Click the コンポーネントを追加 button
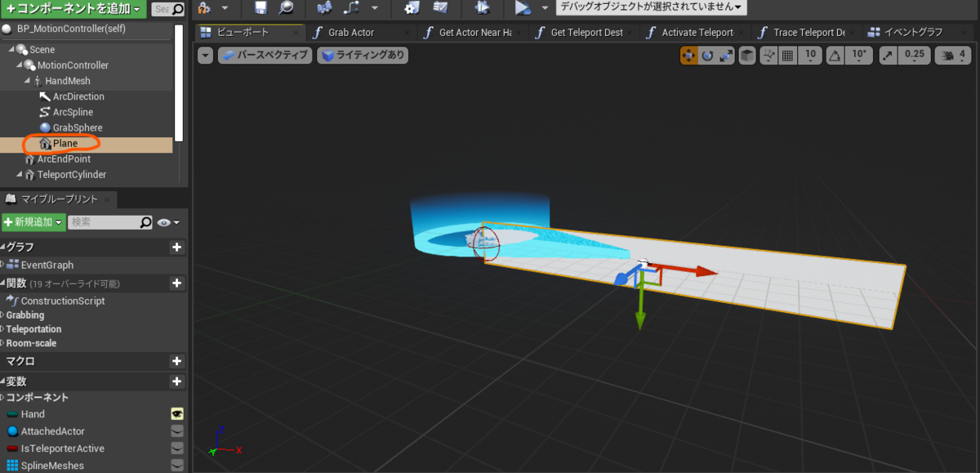Image resolution: width=980 pixels, height=473 pixels. pyautogui.click(x=73, y=9)
